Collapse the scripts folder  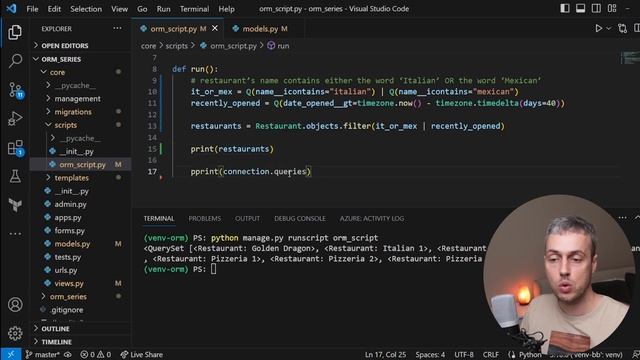tap(81, 125)
